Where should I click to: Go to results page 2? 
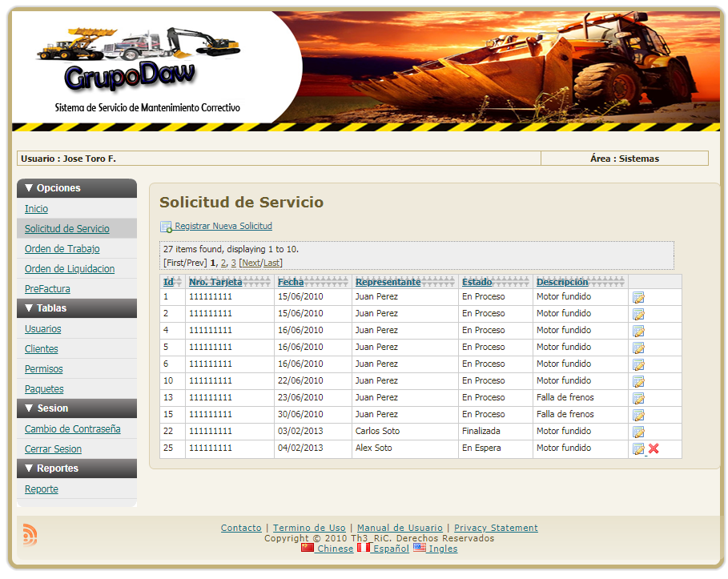pyautogui.click(x=223, y=263)
